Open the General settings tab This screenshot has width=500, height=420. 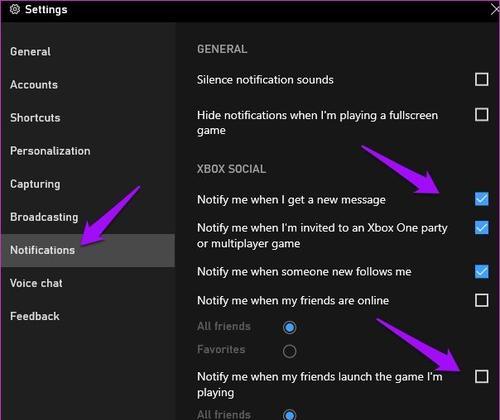(30, 52)
